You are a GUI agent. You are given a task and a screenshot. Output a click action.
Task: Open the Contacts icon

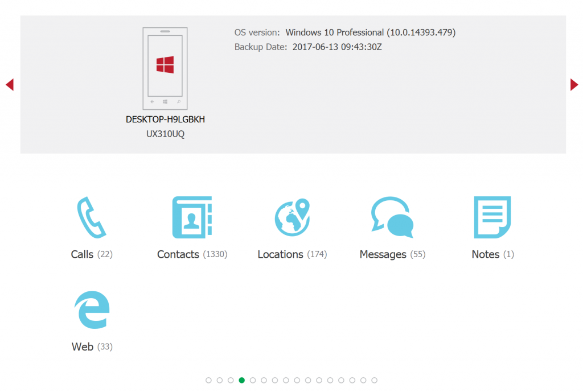pos(192,217)
